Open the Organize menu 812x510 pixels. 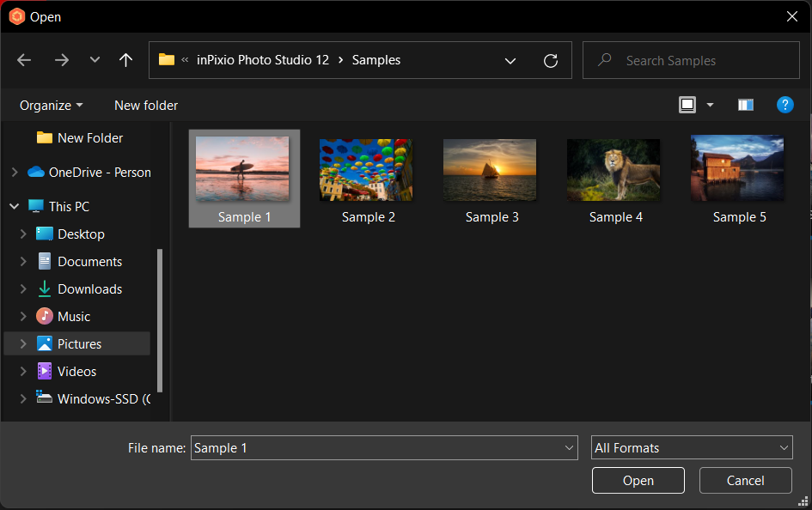tap(51, 106)
